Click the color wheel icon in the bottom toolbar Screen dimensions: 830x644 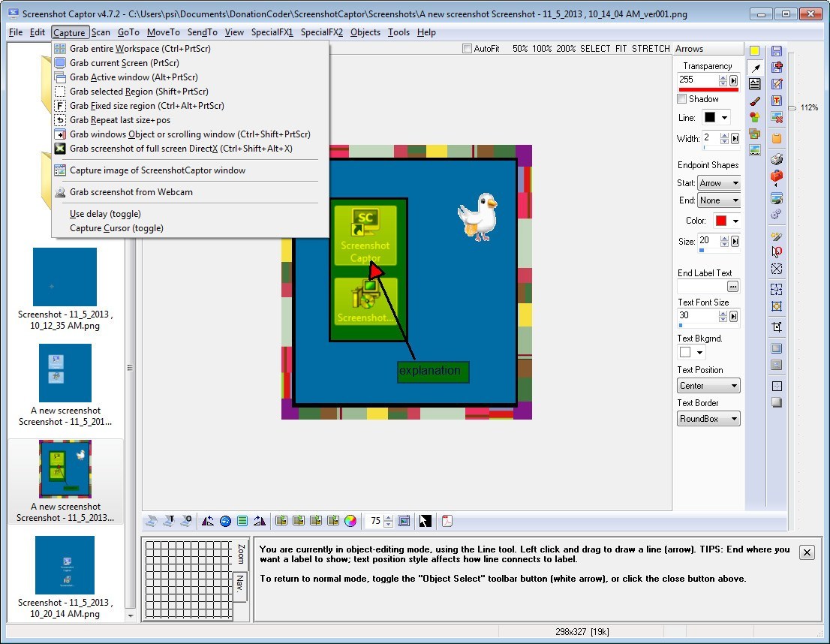[x=350, y=521]
